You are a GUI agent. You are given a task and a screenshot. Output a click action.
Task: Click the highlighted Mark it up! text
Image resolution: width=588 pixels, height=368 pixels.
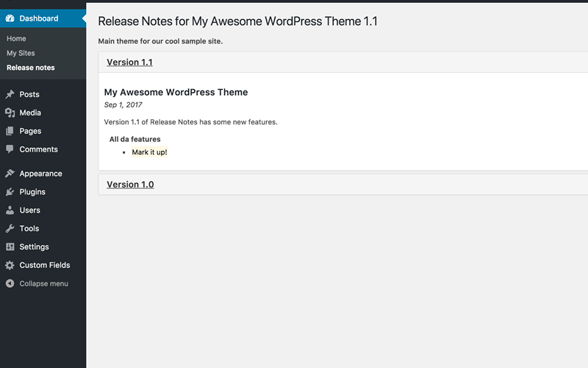tap(149, 152)
